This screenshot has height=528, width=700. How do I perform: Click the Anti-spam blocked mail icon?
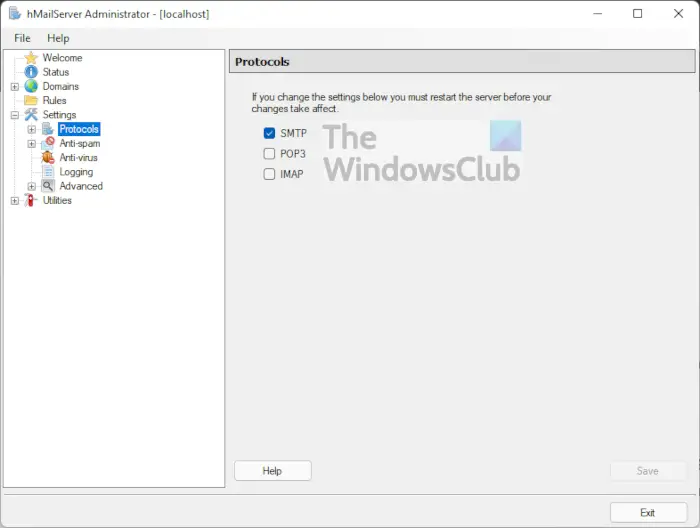point(48,143)
